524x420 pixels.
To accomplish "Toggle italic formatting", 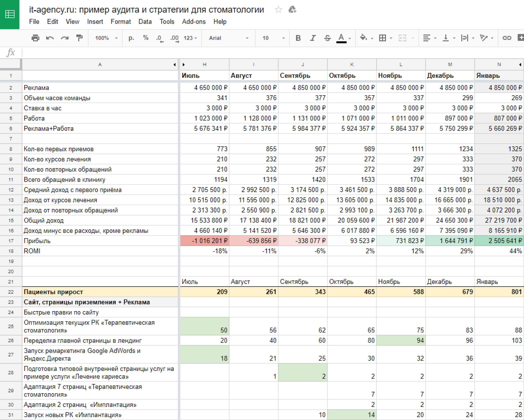I will tap(313, 38).
